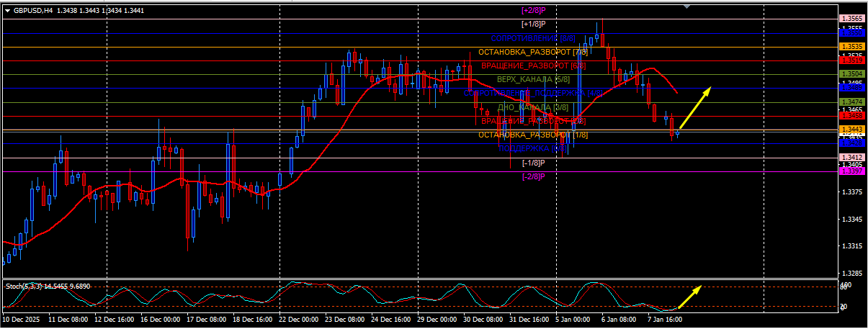
Task: Select the [+2/8]P level label
Action: pos(534,11)
